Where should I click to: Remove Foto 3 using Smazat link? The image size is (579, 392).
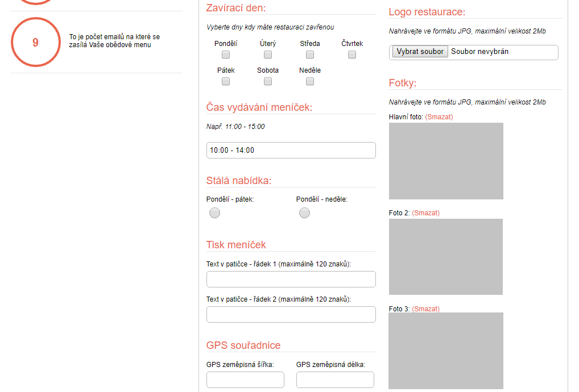[425, 309]
